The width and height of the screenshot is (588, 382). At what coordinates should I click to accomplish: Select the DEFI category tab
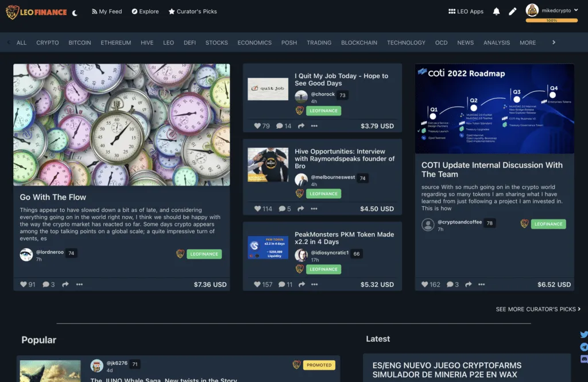tap(189, 43)
